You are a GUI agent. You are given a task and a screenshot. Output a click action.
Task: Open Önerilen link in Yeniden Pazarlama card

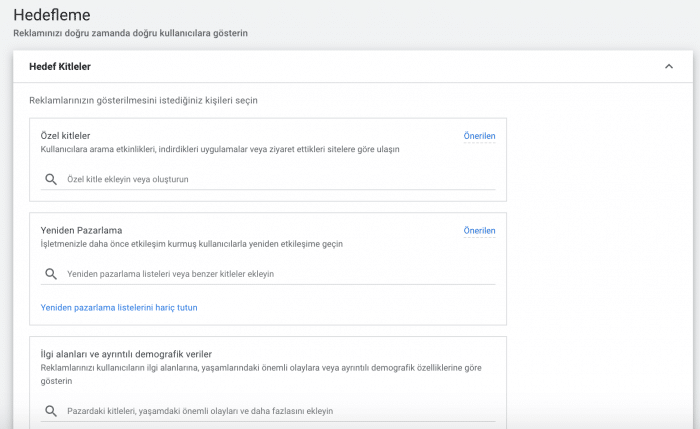(x=479, y=230)
